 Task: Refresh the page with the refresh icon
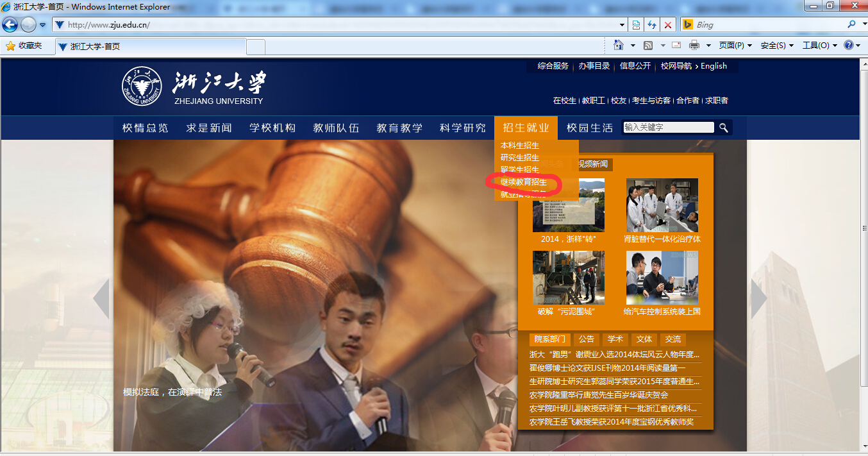pos(652,25)
